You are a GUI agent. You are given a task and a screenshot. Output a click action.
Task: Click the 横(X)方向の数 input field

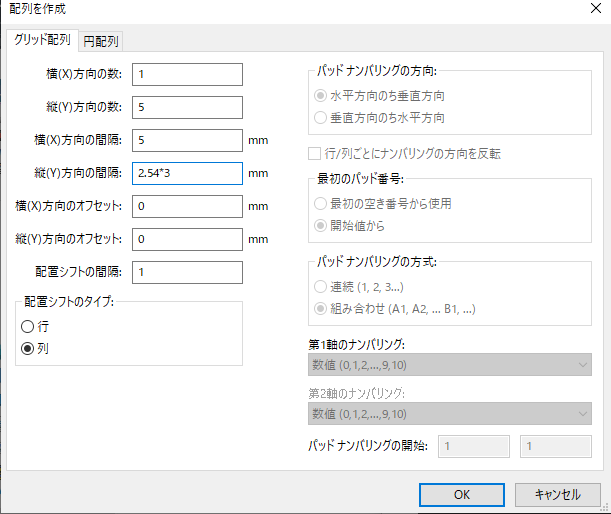[x=187, y=74]
